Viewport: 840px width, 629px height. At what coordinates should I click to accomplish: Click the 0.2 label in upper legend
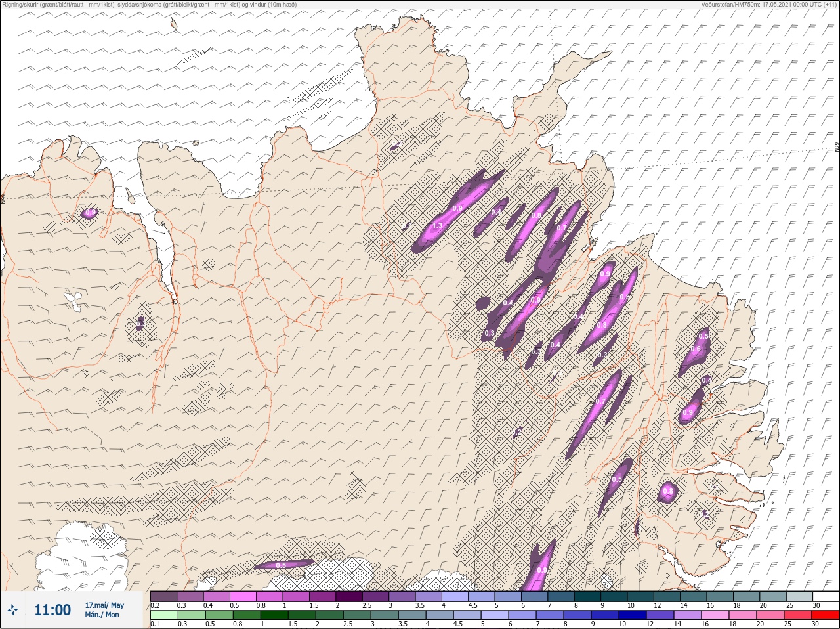pyautogui.click(x=155, y=605)
